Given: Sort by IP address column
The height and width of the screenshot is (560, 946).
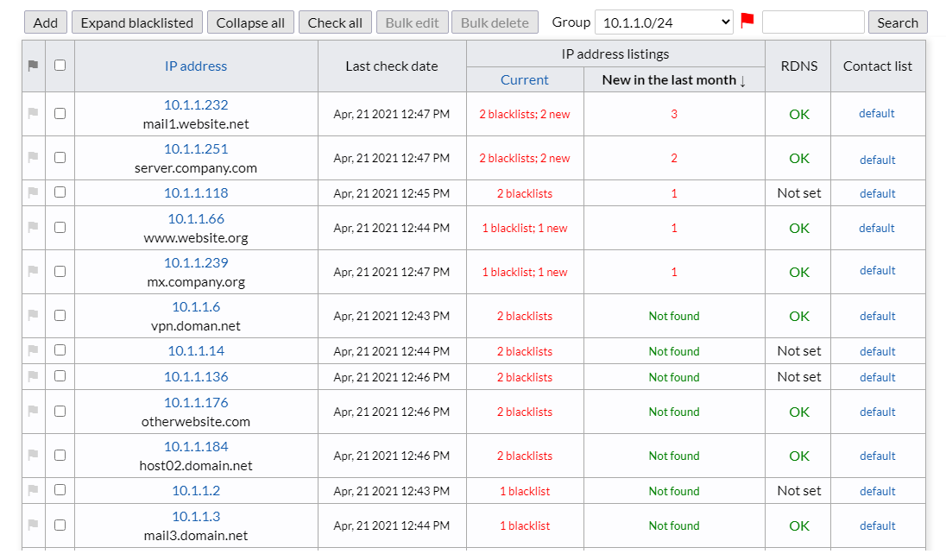Looking at the screenshot, I should [196, 66].
